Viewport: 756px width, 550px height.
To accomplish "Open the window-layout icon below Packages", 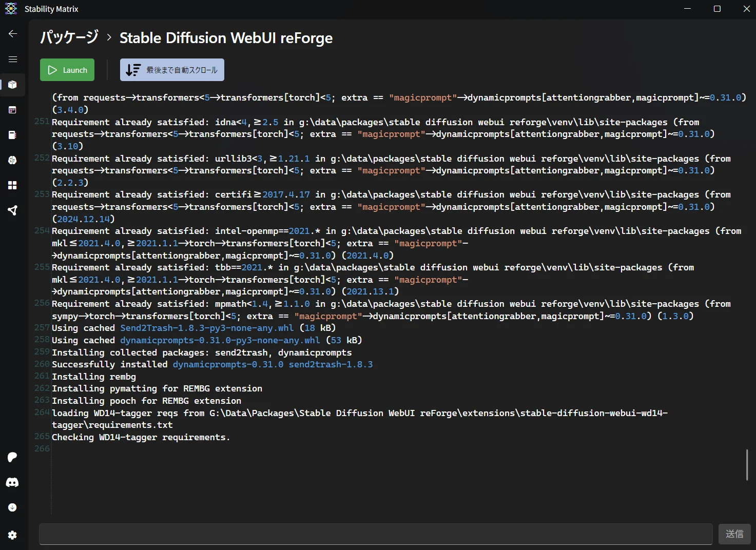I will tap(13, 110).
